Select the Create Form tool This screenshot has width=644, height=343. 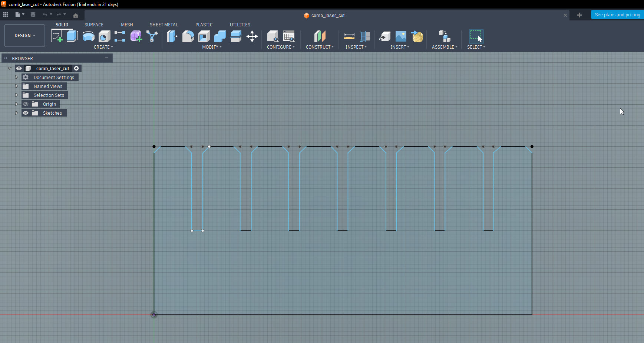point(136,36)
